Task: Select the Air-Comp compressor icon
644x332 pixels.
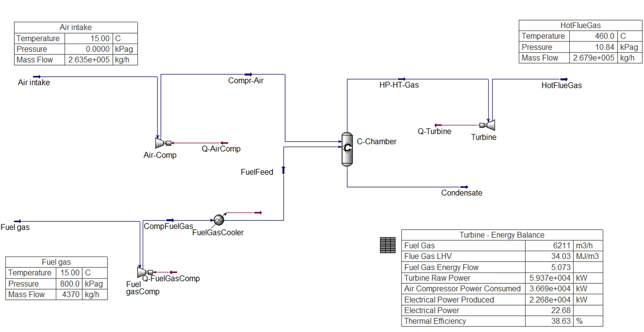Action: coord(162,143)
